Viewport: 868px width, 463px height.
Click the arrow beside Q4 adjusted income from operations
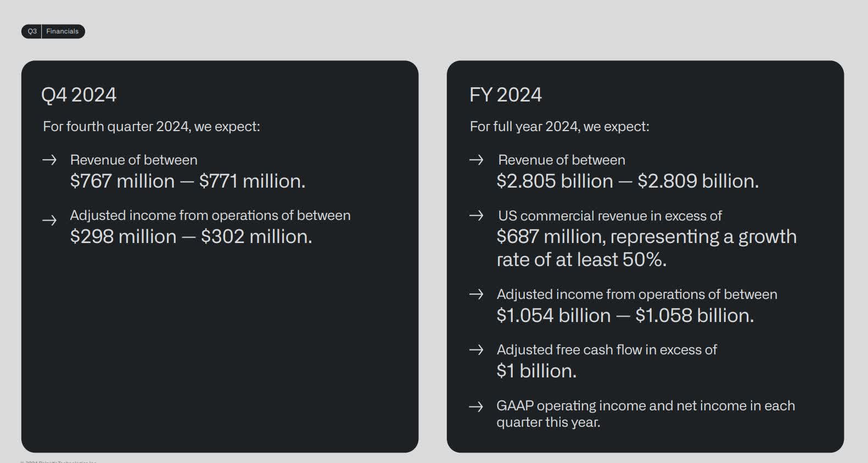click(49, 221)
